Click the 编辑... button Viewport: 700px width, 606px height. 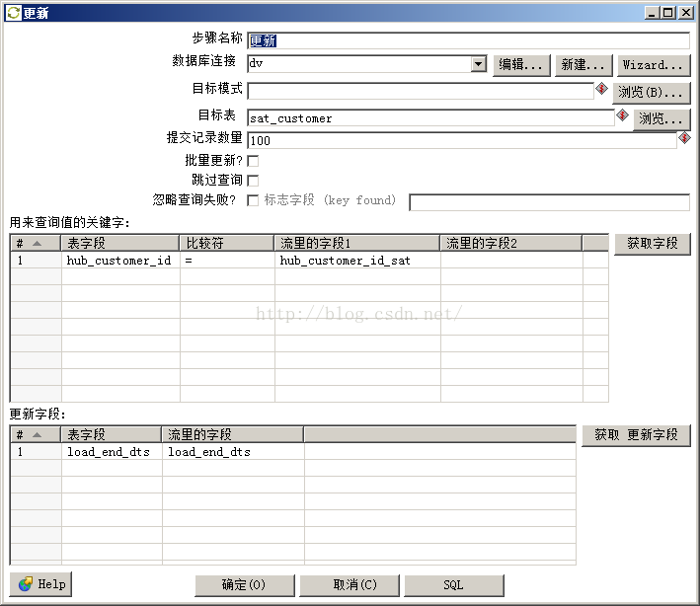(521, 65)
